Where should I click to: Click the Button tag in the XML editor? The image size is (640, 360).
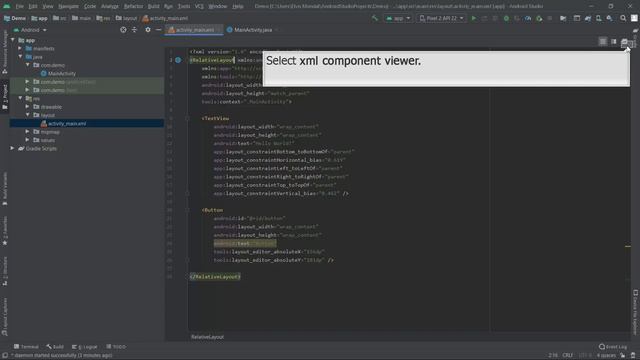pyautogui.click(x=212, y=210)
